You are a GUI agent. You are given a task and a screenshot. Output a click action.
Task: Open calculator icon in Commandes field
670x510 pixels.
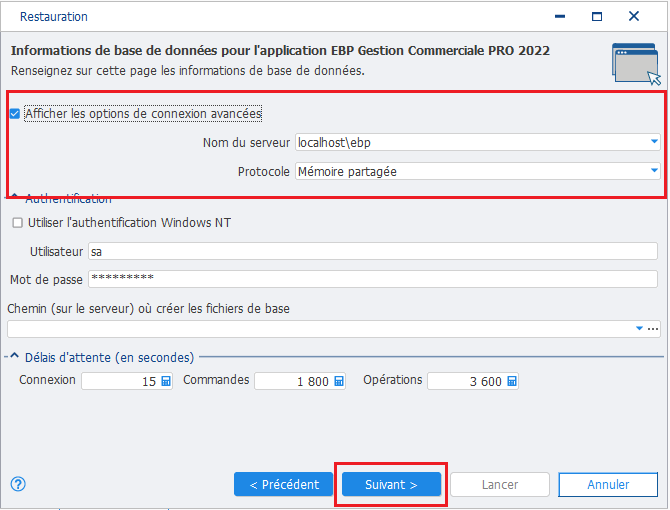(339, 381)
